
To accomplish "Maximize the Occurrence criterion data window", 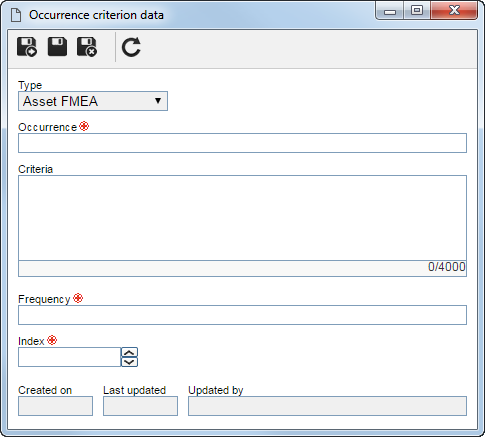I will [417, 10].
